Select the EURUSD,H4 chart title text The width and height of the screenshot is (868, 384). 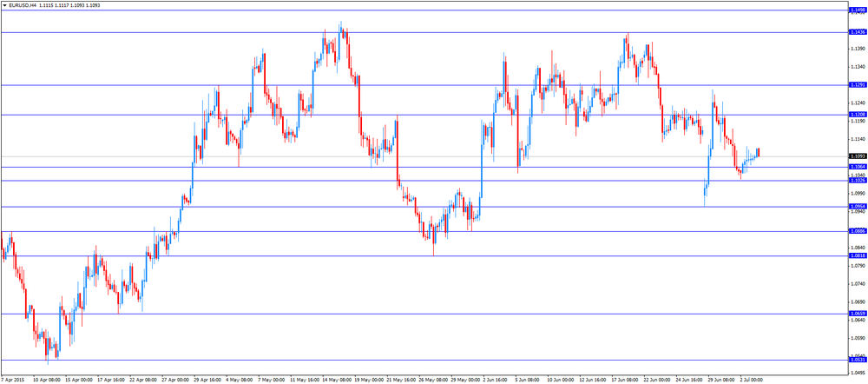23,4
